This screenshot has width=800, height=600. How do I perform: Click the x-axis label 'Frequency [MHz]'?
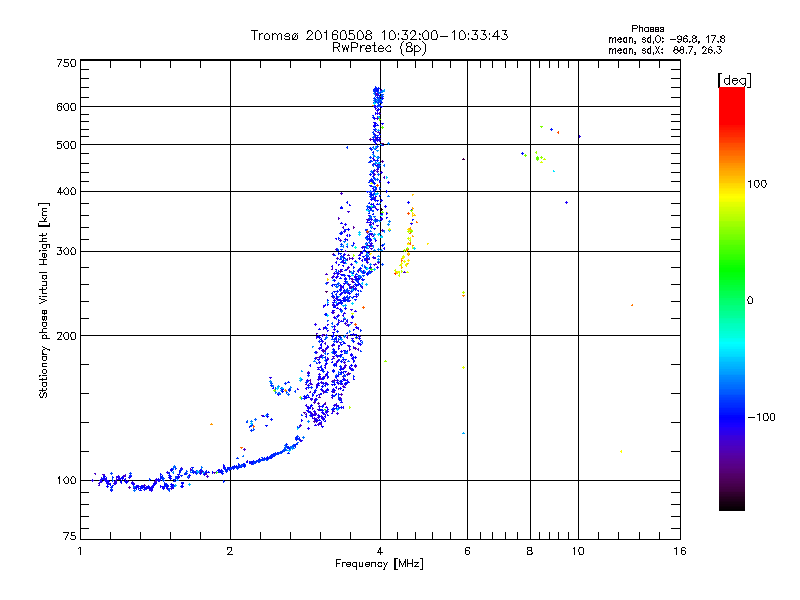379,563
